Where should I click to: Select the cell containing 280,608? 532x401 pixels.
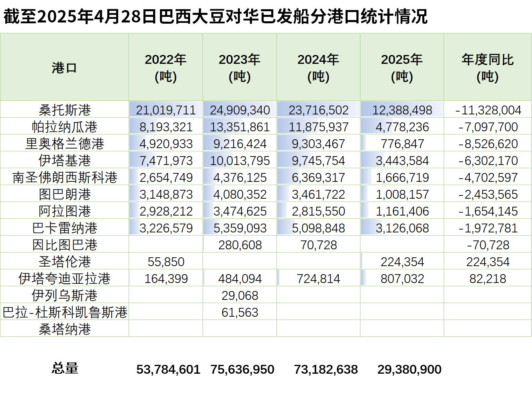[240, 244]
